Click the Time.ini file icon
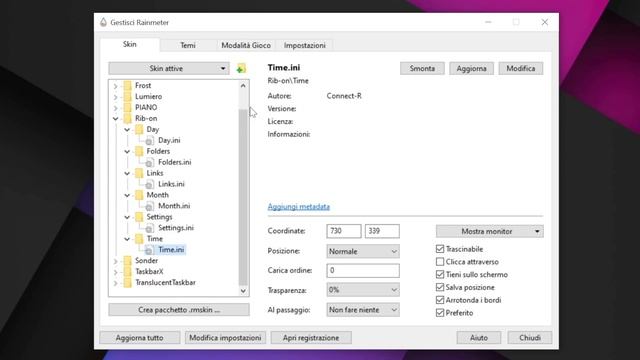Viewport: 640px width, 360px height. click(150, 249)
